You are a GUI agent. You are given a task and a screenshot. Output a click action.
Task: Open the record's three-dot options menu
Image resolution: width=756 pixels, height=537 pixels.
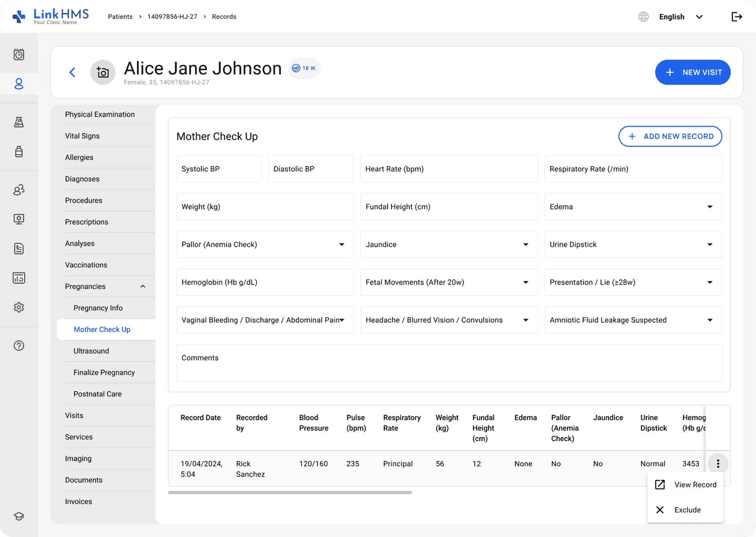(x=717, y=464)
